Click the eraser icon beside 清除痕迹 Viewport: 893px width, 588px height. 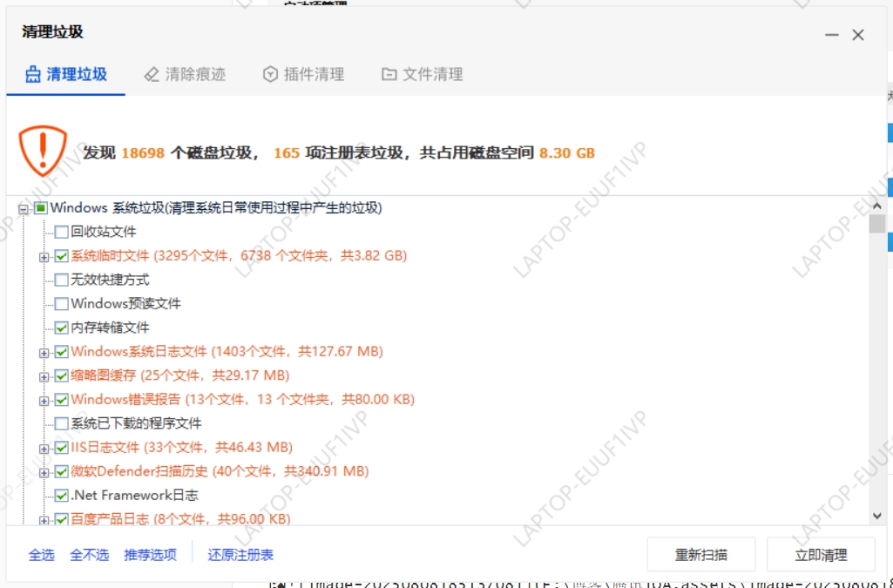(152, 75)
